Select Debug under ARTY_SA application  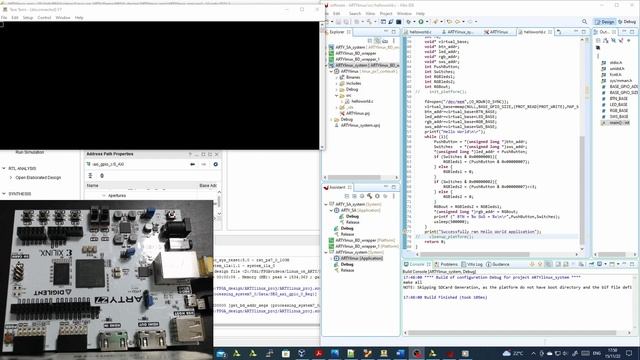(352, 216)
